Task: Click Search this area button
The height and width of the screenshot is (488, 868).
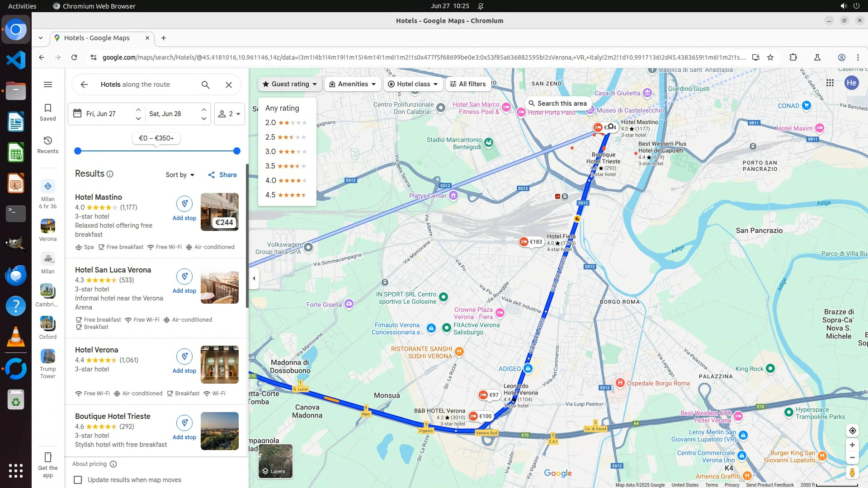Action: click(x=558, y=103)
